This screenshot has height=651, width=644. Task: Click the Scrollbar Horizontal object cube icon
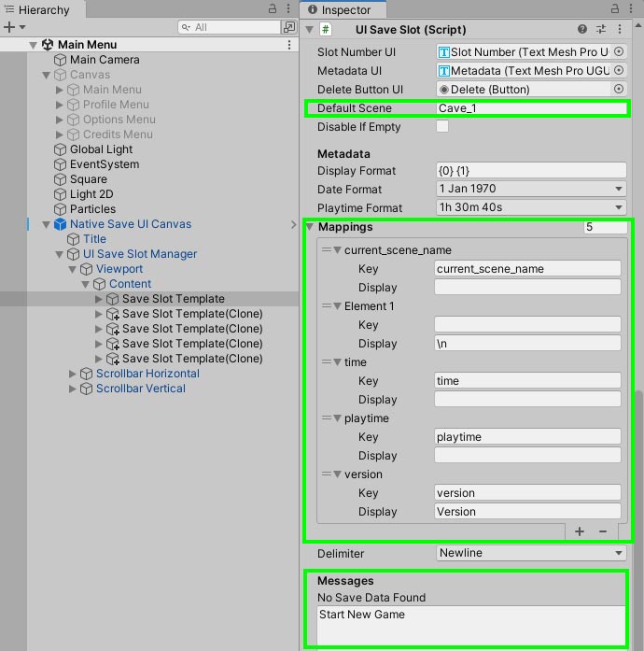click(x=86, y=374)
